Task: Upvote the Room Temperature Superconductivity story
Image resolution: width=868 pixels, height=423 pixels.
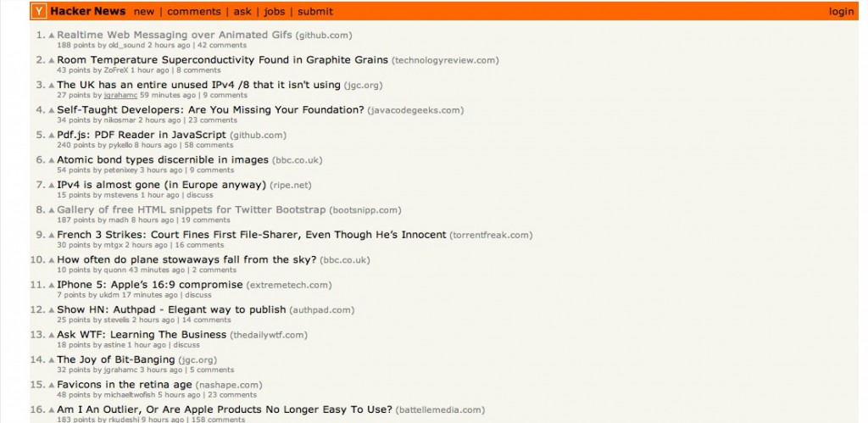Action: pos(52,60)
